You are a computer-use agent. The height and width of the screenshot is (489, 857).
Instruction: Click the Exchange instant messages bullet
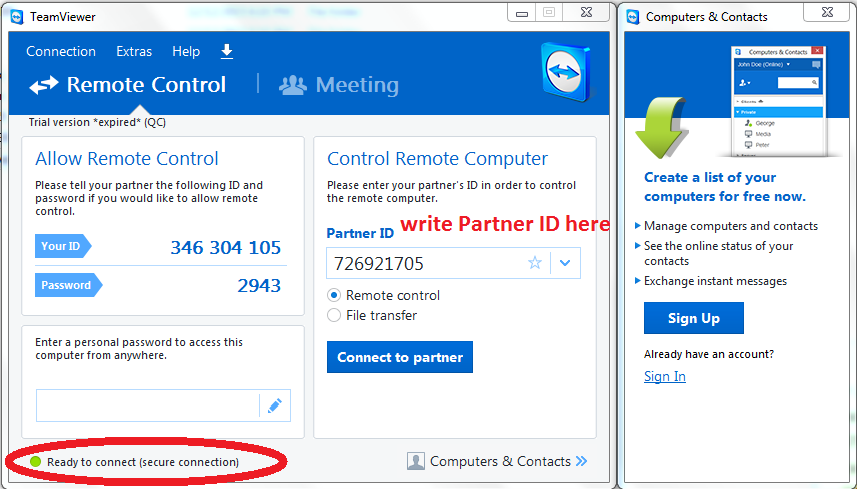click(x=715, y=281)
